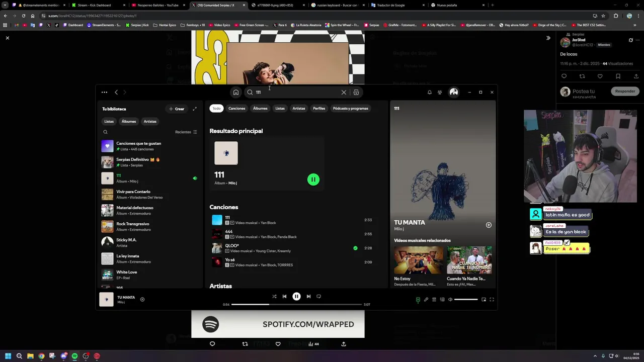This screenshot has width=644, height=362.
Task: Open Sticky M.A. artist
Action: tap(150, 242)
